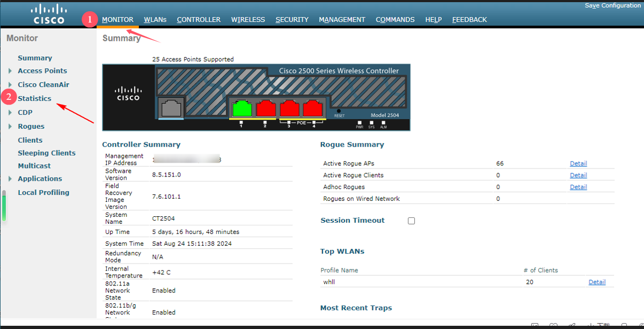
Task: Select Access Points in sidebar
Action: tap(42, 71)
